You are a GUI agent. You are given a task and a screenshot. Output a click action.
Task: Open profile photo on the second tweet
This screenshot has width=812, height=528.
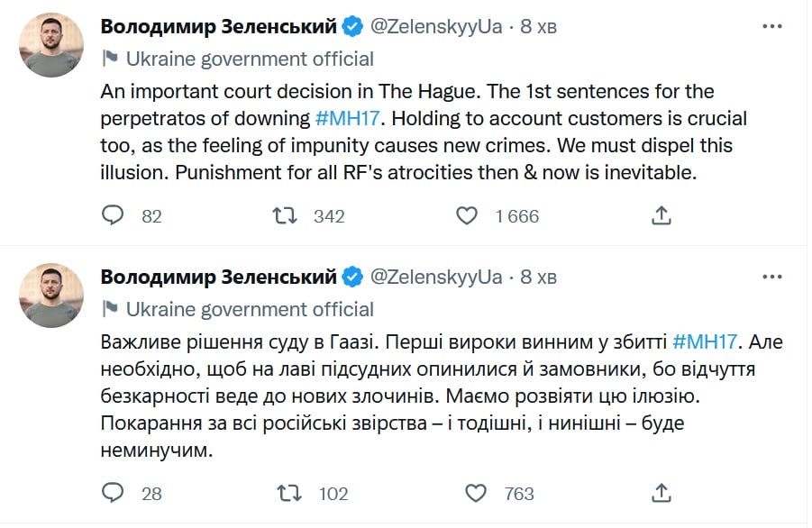click(x=53, y=296)
